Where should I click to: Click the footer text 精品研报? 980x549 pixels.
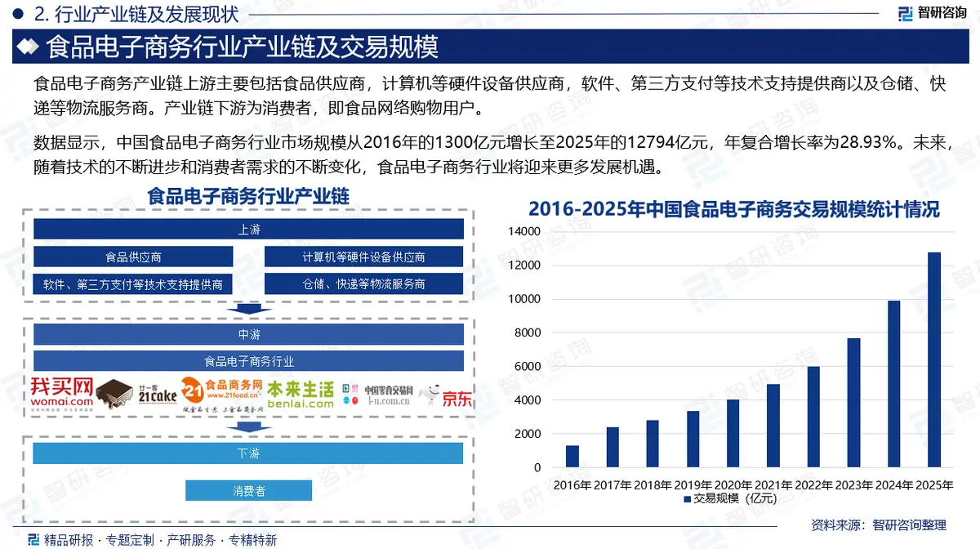click(69, 539)
